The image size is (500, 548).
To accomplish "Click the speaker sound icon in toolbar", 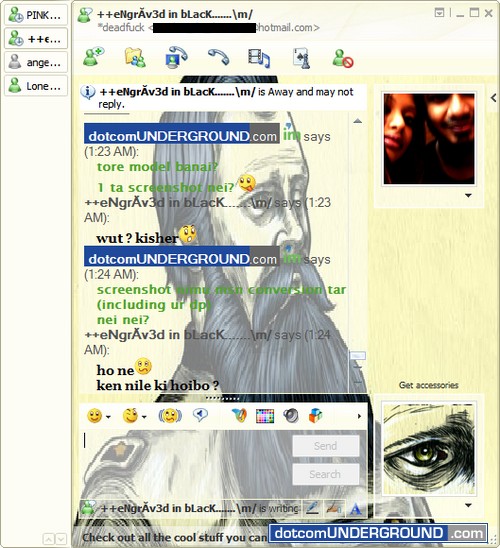I will 291,416.
